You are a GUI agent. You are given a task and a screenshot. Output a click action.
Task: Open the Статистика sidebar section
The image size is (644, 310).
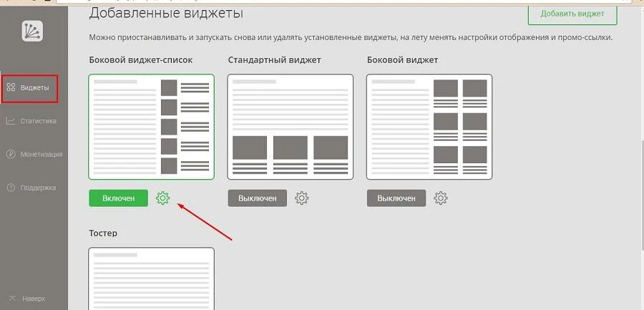(x=31, y=121)
